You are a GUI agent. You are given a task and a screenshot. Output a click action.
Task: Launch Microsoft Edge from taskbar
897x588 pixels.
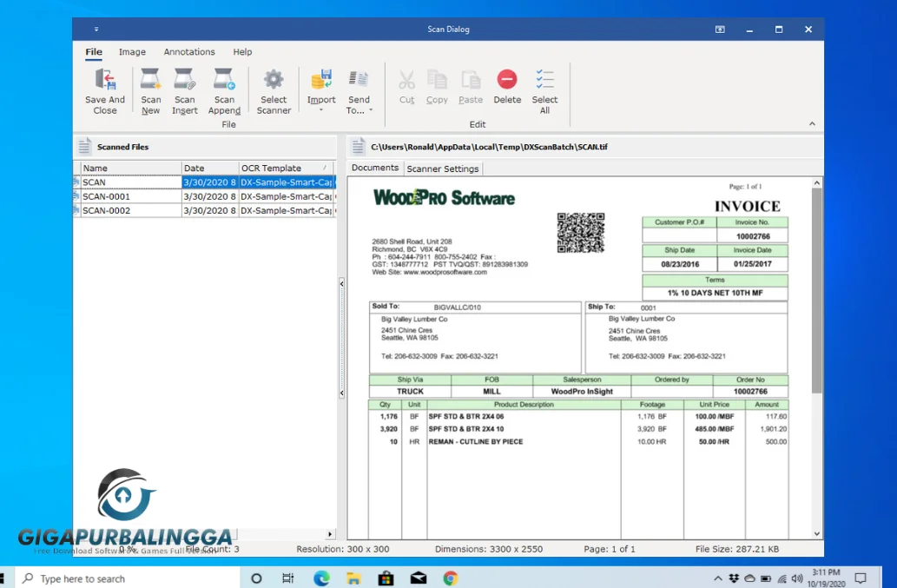click(321, 578)
